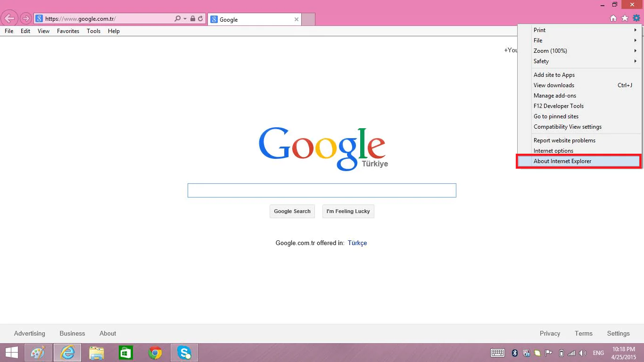Viewport: 644px width, 362px height.
Task: Open the Home page icon
Action: pyautogui.click(x=613, y=18)
